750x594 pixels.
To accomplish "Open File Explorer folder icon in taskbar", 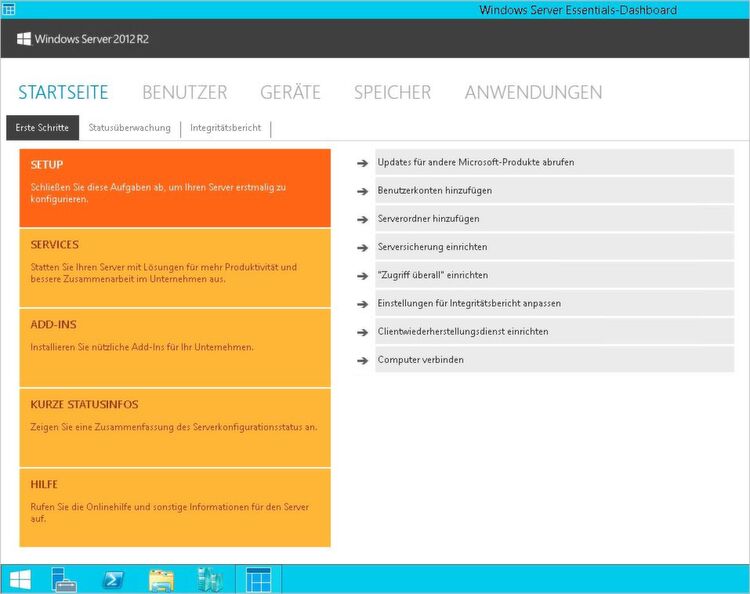I will 162,580.
